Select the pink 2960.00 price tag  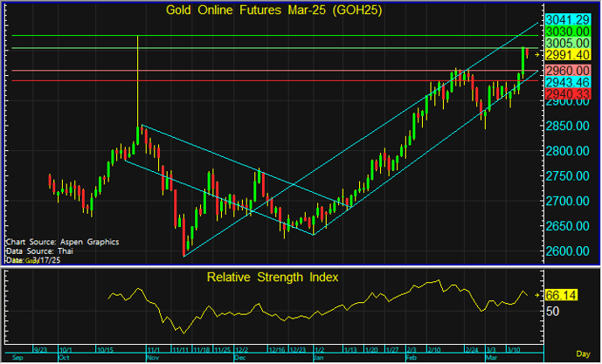tap(567, 69)
